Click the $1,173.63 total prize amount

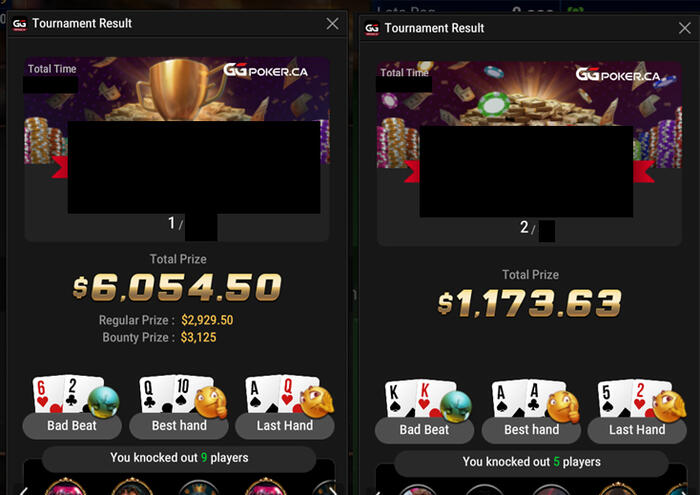(x=530, y=303)
